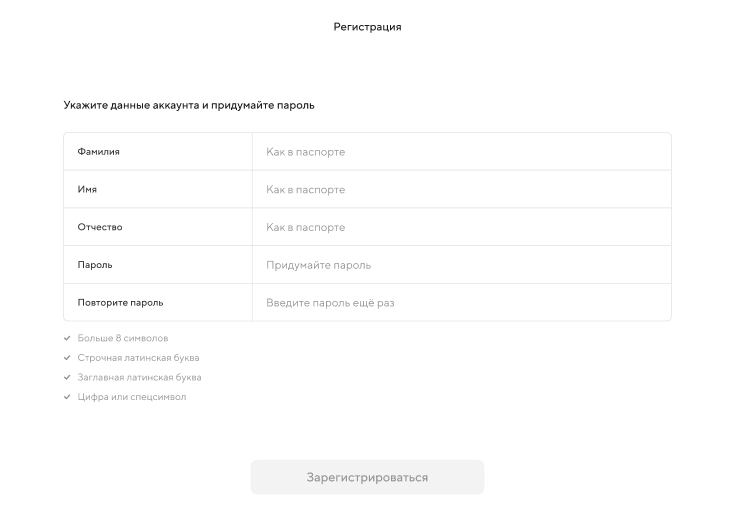Focus the Имя text field

(x=460, y=190)
